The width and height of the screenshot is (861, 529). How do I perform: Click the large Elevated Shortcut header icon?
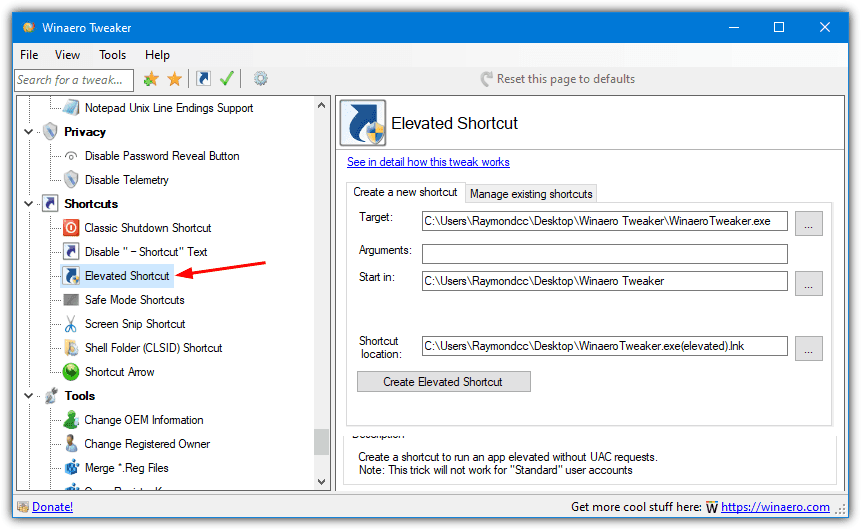[363, 123]
